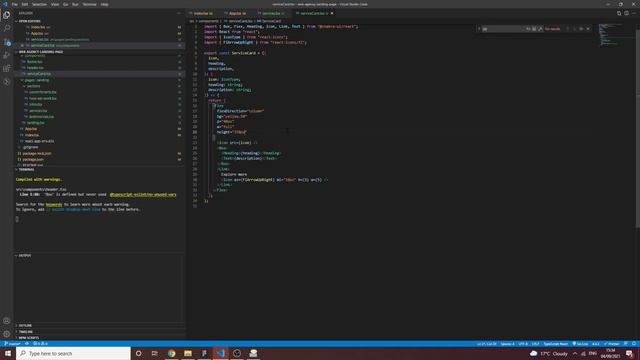Viewport: 640px width, 360px height.
Task: Open the Search view in activity bar
Action: click(x=7, y=28)
